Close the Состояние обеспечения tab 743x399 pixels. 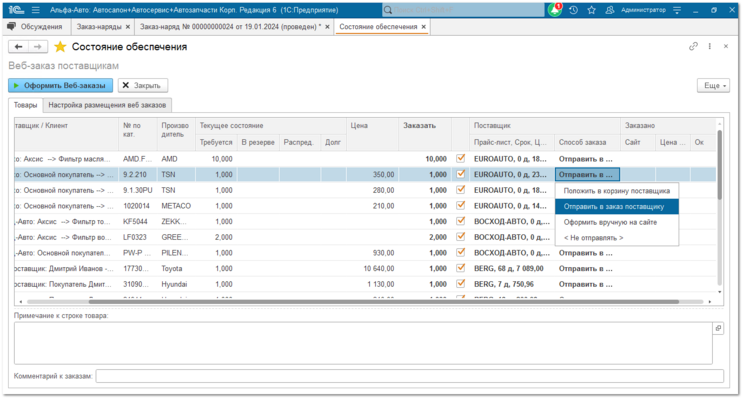[424, 27]
